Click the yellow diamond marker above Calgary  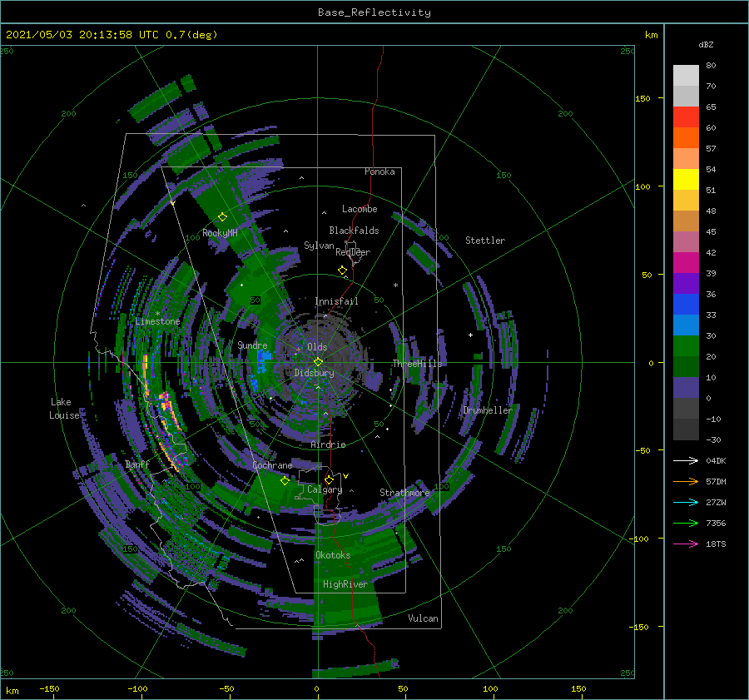pyautogui.click(x=329, y=479)
